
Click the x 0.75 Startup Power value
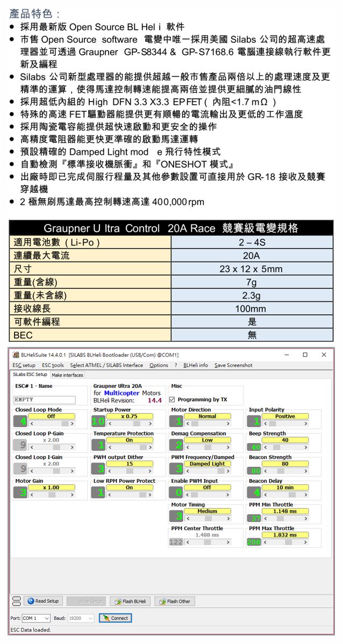(129, 416)
